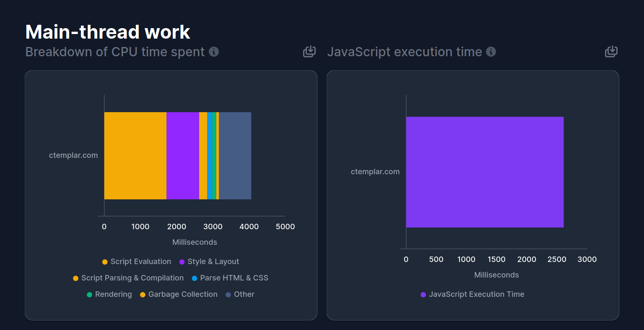Image resolution: width=644 pixels, height=330 pixels.
Task: Open the JavaScript execution time info tooltip
Action: click(x=491, y=52)
